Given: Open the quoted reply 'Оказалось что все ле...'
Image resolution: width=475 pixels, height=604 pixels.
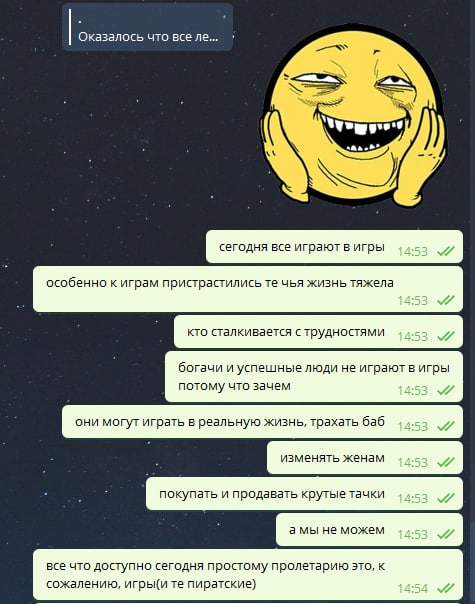Looking at the screenshot, I should (148, 27).
